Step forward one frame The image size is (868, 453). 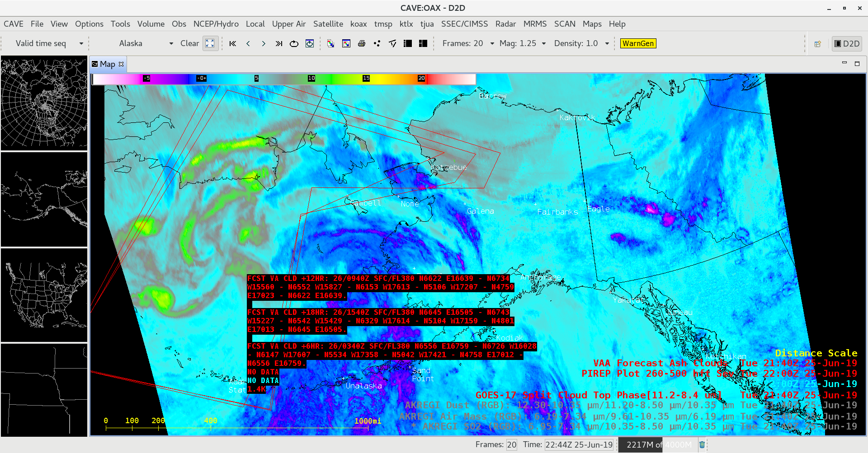tap(264, 43)
